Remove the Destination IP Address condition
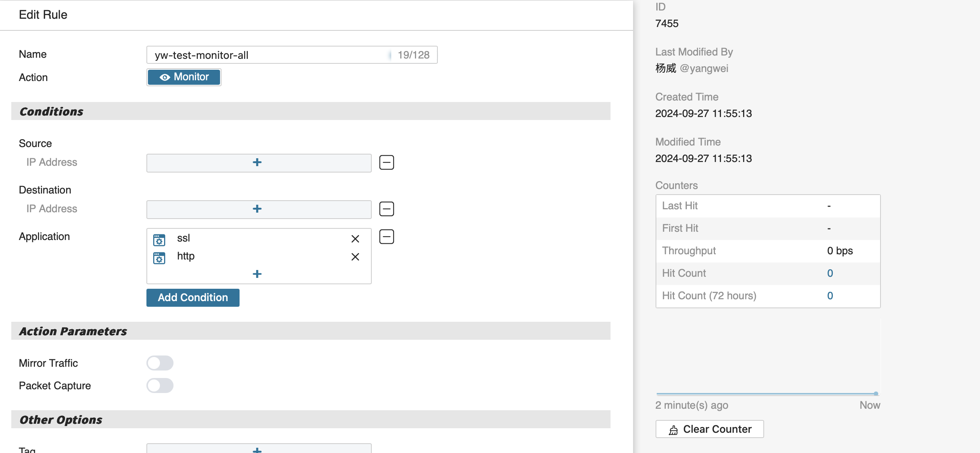 tap(386, 208)
